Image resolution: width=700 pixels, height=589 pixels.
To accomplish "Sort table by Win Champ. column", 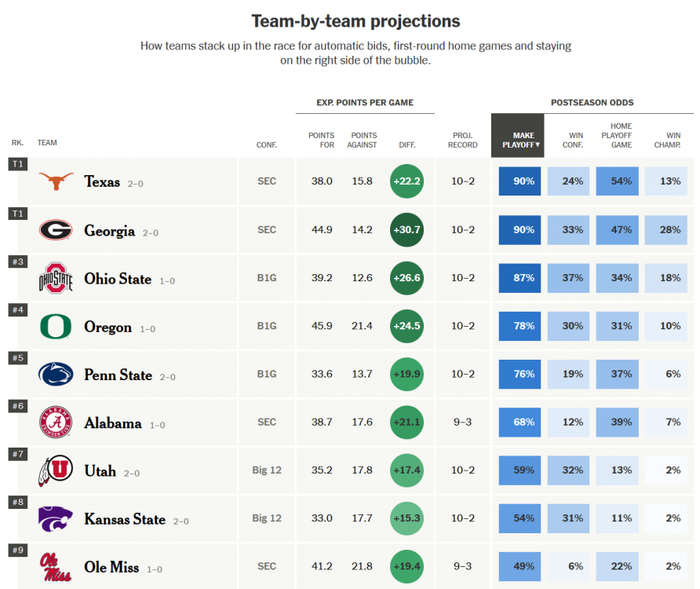I will (x=668, y=140).
